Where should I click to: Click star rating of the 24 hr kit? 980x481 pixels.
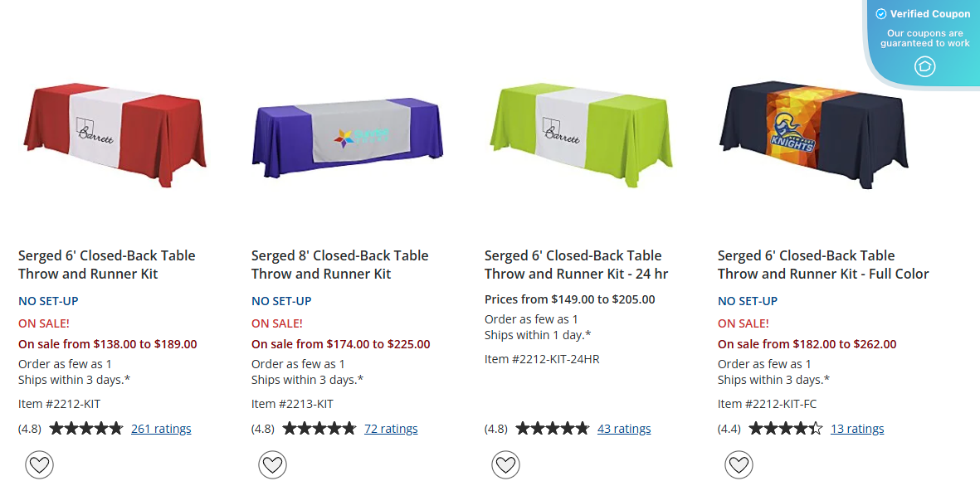552,429
